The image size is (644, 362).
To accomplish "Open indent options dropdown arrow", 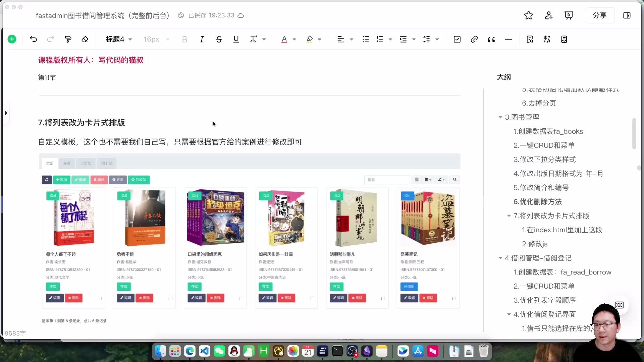I will coord(414,39).
